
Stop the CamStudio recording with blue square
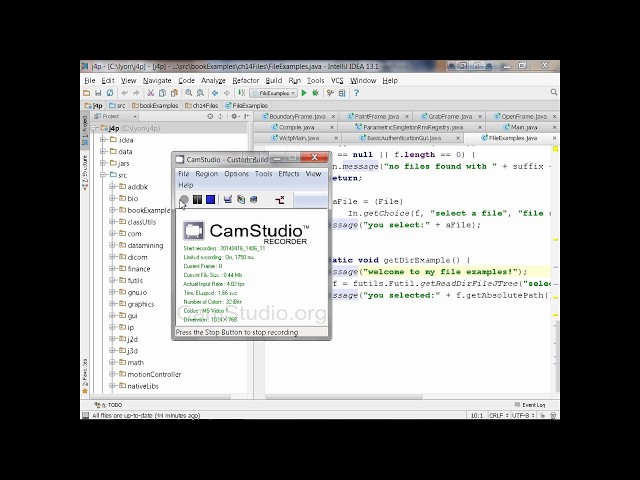211,200
